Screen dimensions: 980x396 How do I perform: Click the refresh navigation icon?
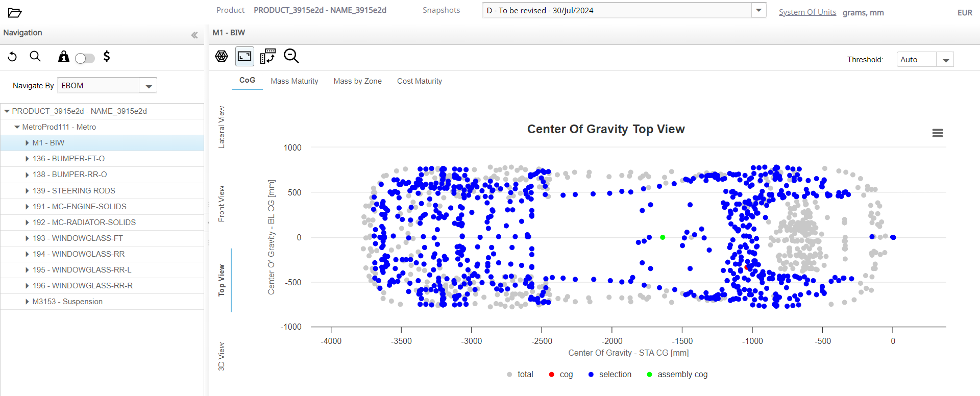(13, 57)
